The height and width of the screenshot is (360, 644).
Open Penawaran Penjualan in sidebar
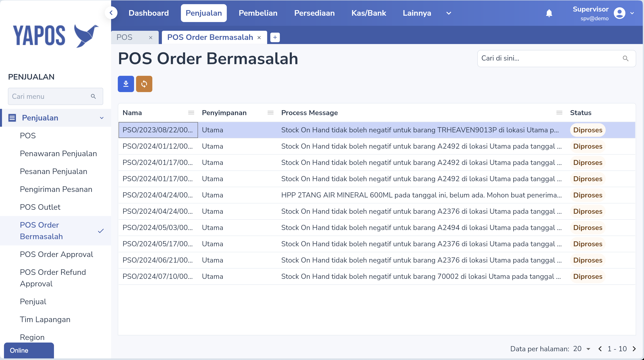pos(56,153)
